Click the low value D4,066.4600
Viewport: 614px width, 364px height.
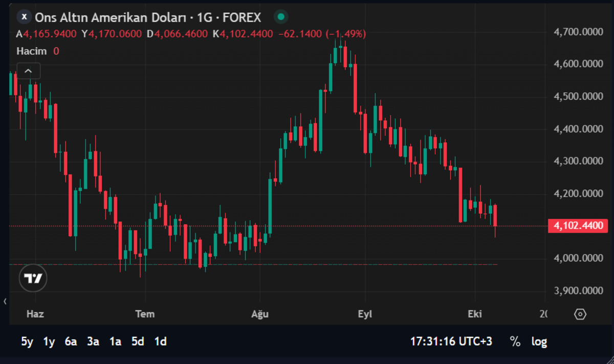[177, 34]
